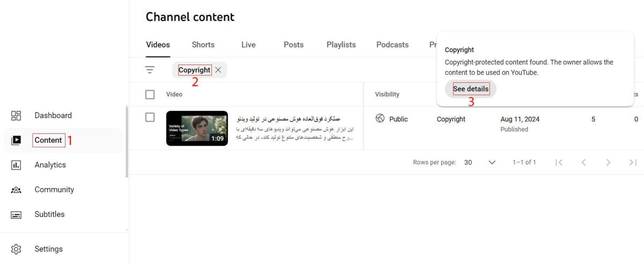Viewport: 644px width, 265px height.
Task: Click the Content play icon in sidebar
Action: pyautogui.click(x=16, y=140)
